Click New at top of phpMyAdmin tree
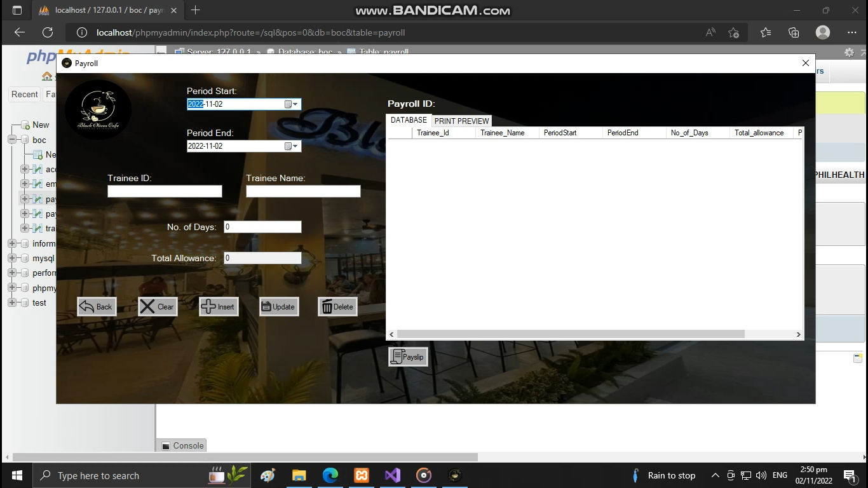Image resolution: width=868 pixels, height=488 pixels. pyautogui.click(x=41, y=125)
